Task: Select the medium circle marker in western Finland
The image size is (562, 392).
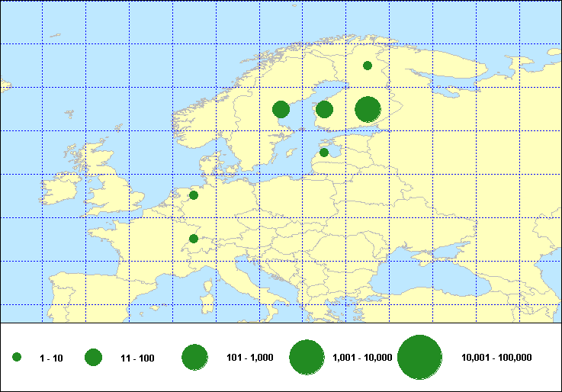Action: [324, 109]
